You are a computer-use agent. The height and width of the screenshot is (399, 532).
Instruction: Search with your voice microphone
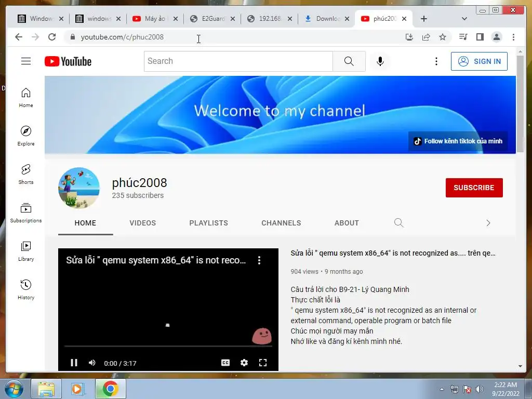(380, 61)
